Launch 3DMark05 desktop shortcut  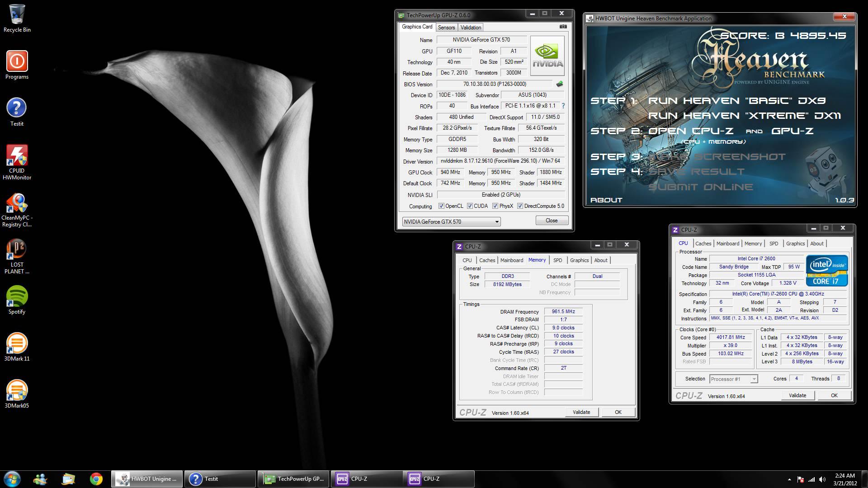(17, 394)
